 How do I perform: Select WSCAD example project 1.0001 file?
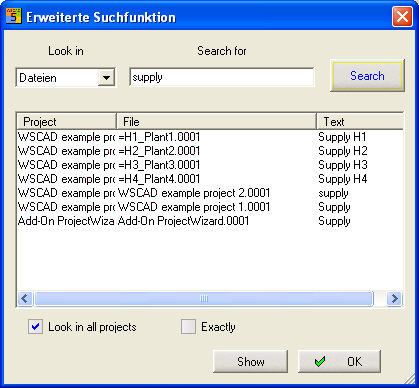click(194, 207)
